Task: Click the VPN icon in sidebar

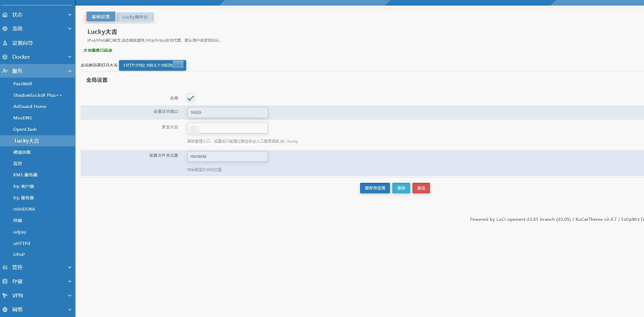Action: tap(5, 295)
